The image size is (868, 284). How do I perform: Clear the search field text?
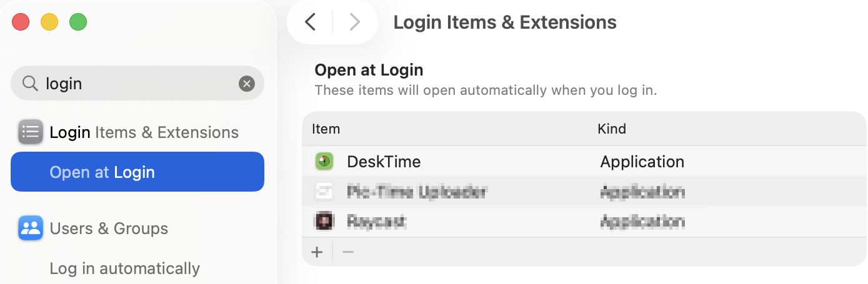[247, 84]
